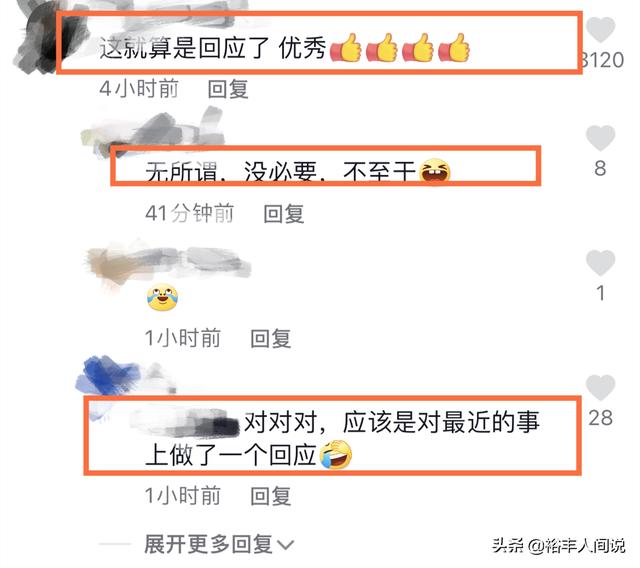Screen dimensions: 640x568
Task: Reply to the emoji-only comment from 1小时前
Action: click(271, 339)
